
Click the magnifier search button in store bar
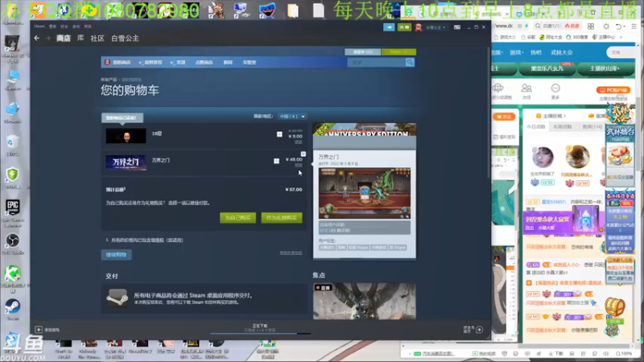coord(410,63)
